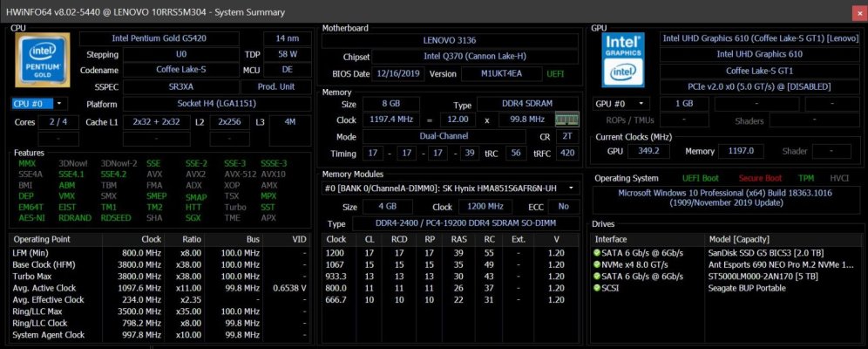868x349 pixels.
Task: Select the BIOS date 12/16/2019 field
Action: [x=398, y=73]
